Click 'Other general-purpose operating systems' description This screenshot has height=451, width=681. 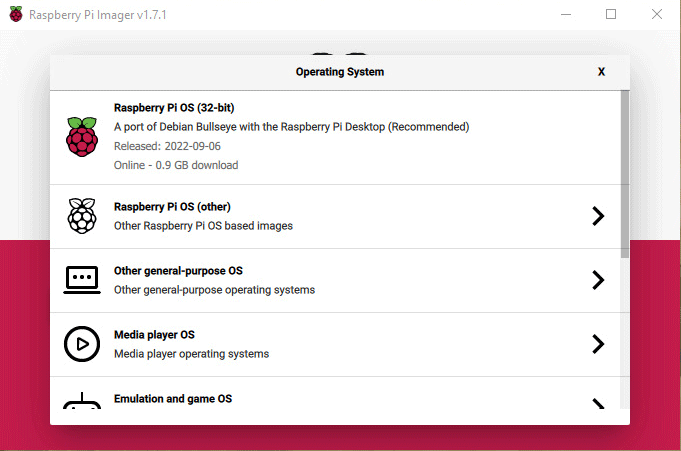pos(214,290)
